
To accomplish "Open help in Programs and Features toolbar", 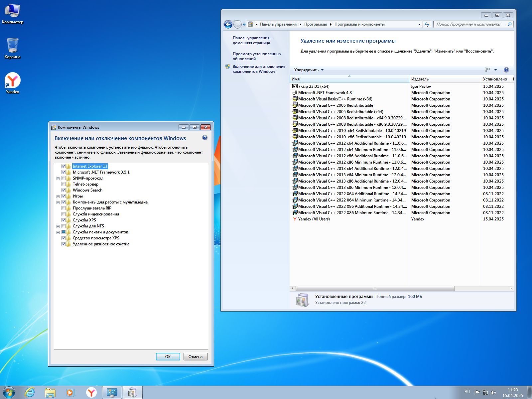I will tap(506, 70).
